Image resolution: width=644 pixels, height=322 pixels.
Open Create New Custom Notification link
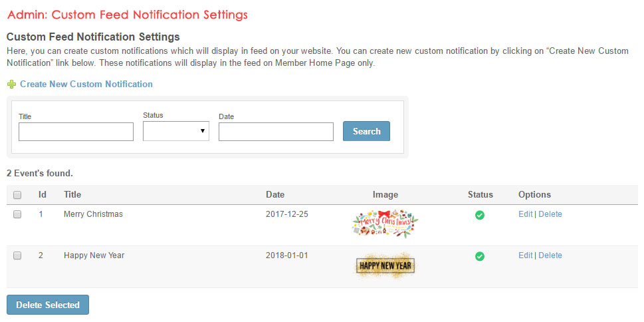[x=86, y=84]
